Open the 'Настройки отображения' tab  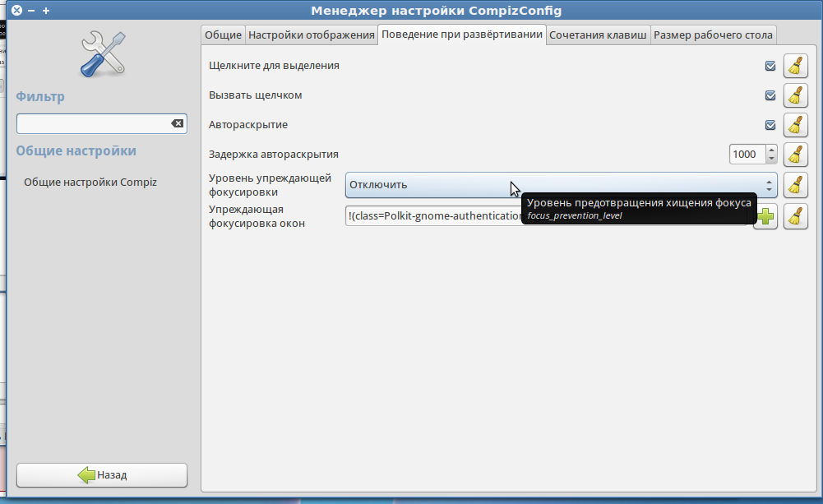tap(312, 35)
